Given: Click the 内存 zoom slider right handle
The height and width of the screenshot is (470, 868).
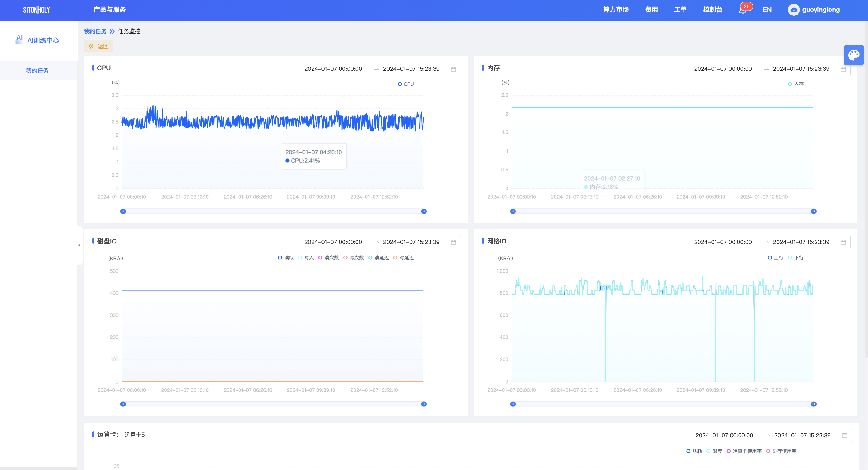Looking at the screenshot, I should click(x=814, y=211).
